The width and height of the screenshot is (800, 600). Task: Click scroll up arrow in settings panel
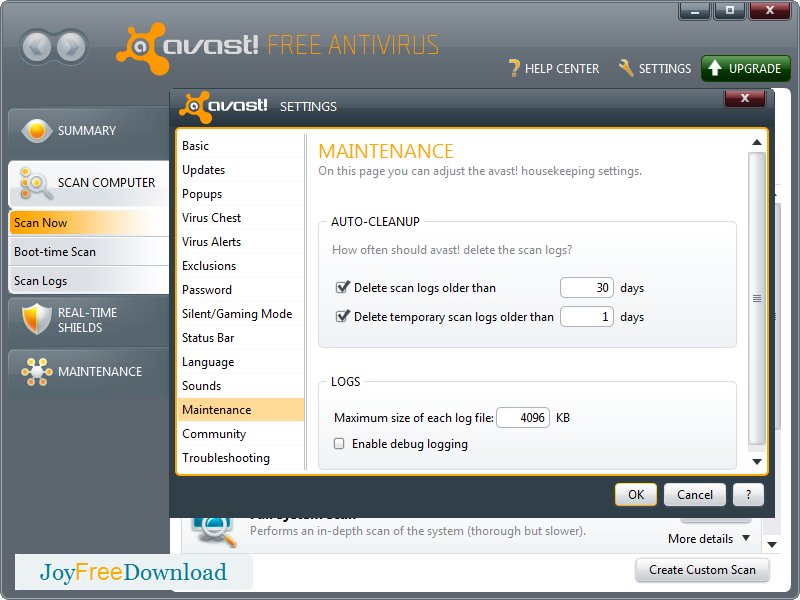tap(757, 142)
